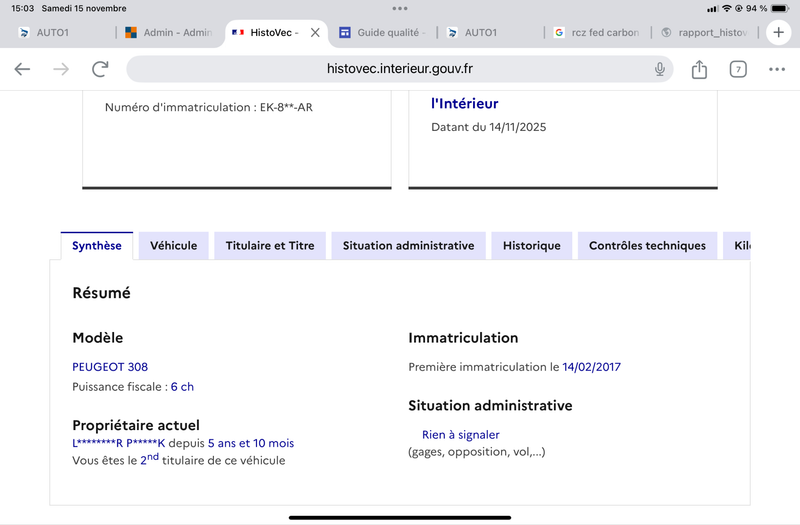
Task: Tap the microphone icon in address bar
Action: [660, 69]
